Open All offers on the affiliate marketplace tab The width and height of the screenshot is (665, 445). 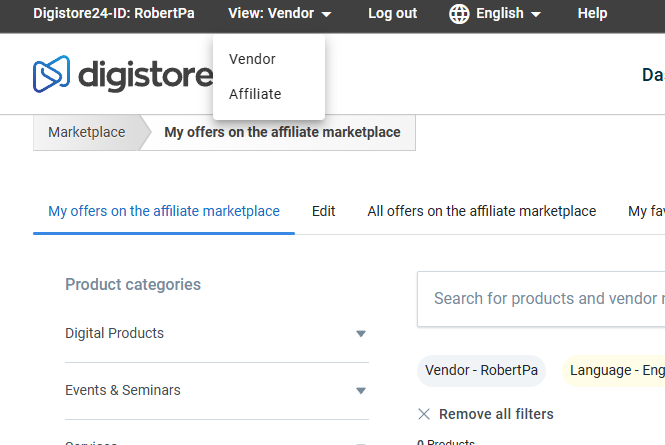pyautogui.click(x=481, y=211)
